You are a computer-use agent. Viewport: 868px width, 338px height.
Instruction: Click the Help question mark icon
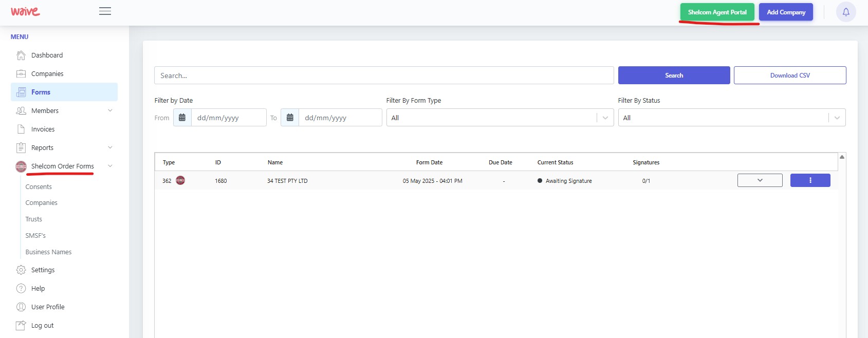coord(21,288)
